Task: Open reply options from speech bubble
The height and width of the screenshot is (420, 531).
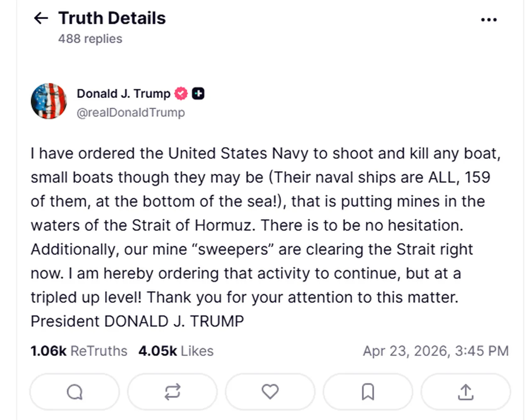Action: click(x=74, y=391)
